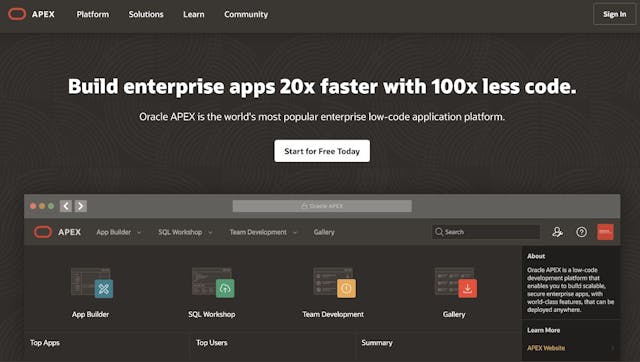Viewport: 640px width, 362px height.
Task: Open the Team Development tile icon
Action: click(334, 283)
